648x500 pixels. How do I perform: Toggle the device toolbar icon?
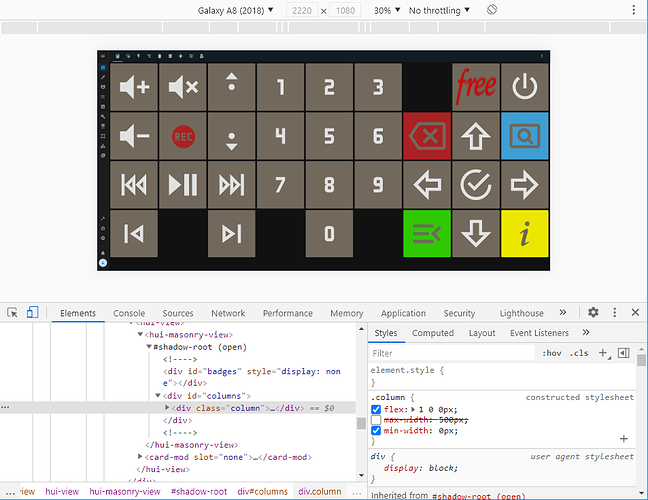[32, 312]
